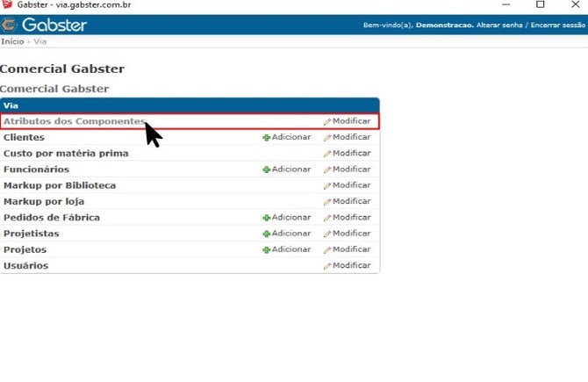Go to Início in the breadcrumb
588x382 pixels.
(x=12, y=41)
